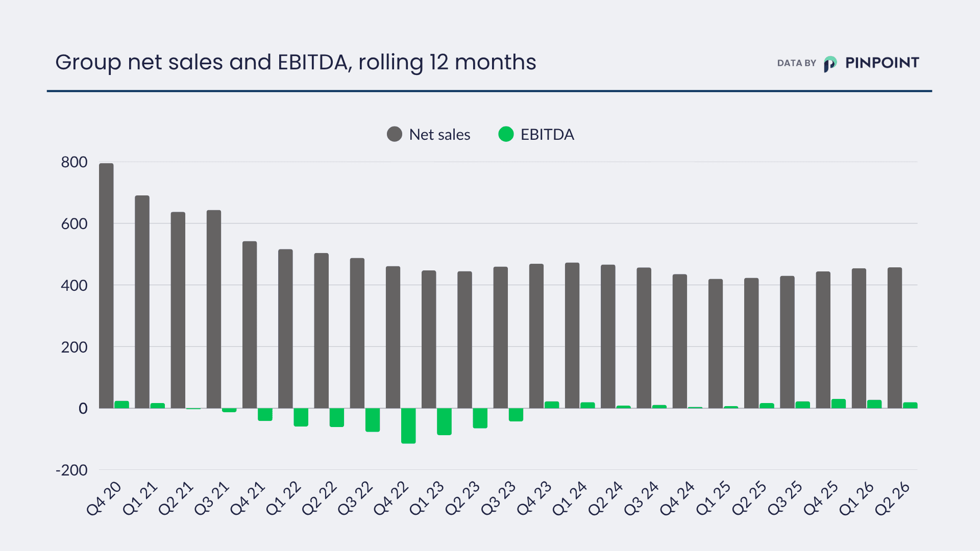Click the Q3 25 x-axis label
Image resolution: width=980 pixels, height=551 pixels.
[x=785, y=498]
